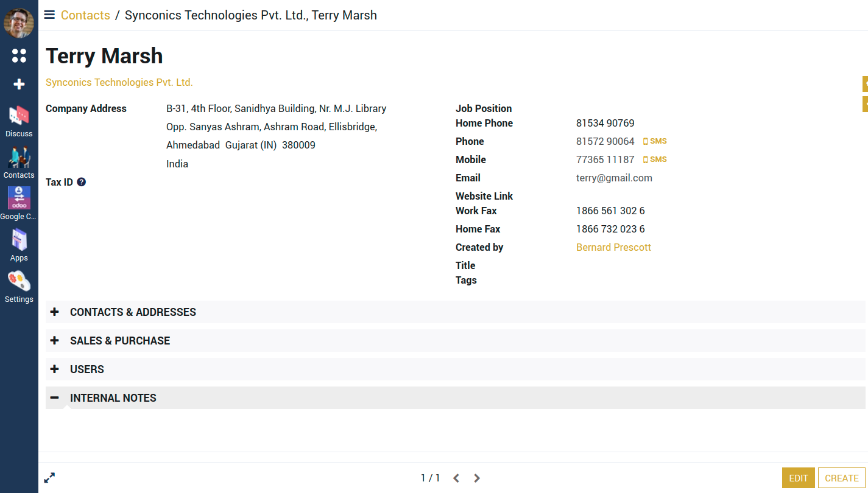Open Bernard Prescott creator link
Screen dimensions: 868x493
(613, 247)
